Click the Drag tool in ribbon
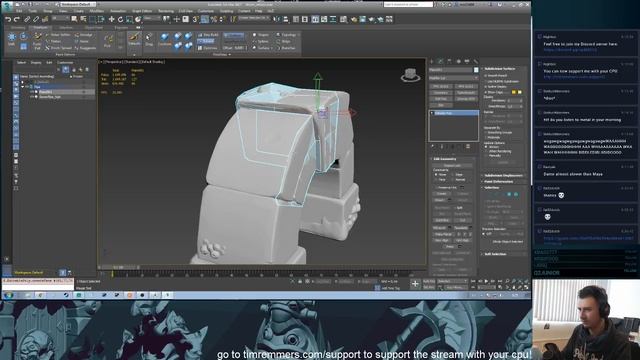The image size is (640, 360). 149,39
